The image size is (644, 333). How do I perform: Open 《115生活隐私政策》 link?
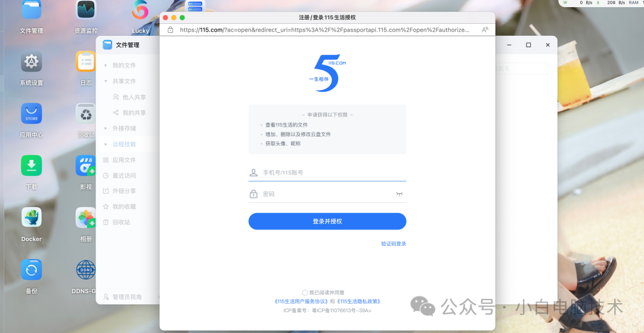[358, 301]
